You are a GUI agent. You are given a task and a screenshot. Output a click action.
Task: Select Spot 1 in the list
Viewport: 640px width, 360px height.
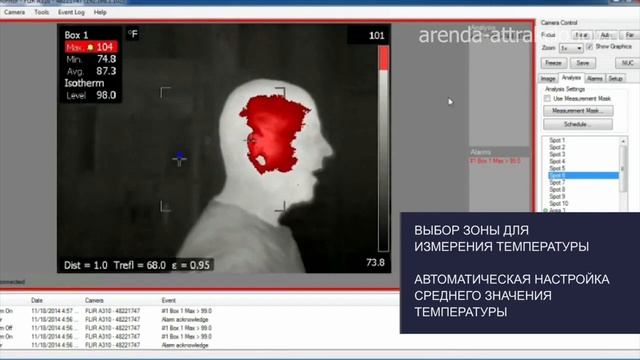click(557, 140)
